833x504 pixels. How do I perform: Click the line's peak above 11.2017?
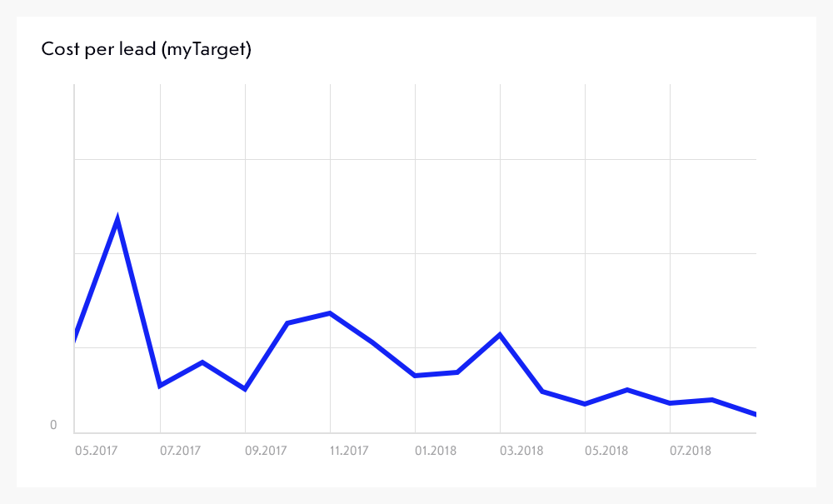(x=331, y=313)
